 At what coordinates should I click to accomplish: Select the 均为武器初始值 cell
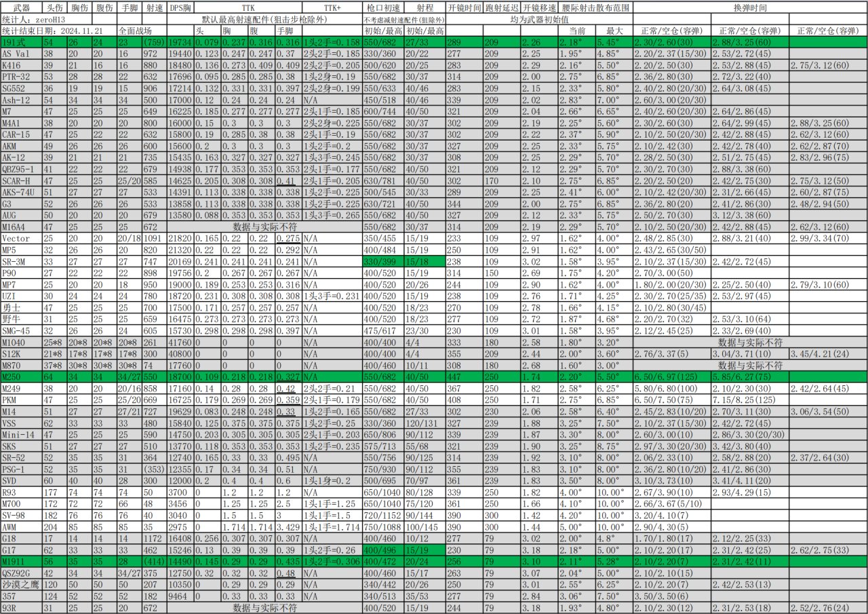[x=539, y=20]
